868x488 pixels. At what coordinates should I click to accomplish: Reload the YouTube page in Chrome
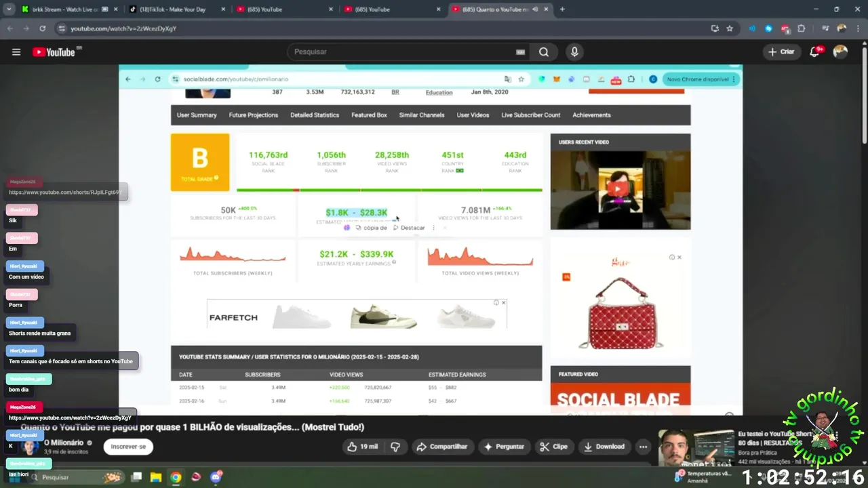coord(42,28)
